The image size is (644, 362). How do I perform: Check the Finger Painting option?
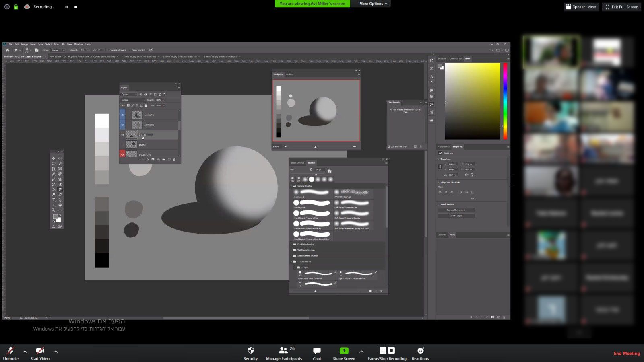[x=130, y=50]
